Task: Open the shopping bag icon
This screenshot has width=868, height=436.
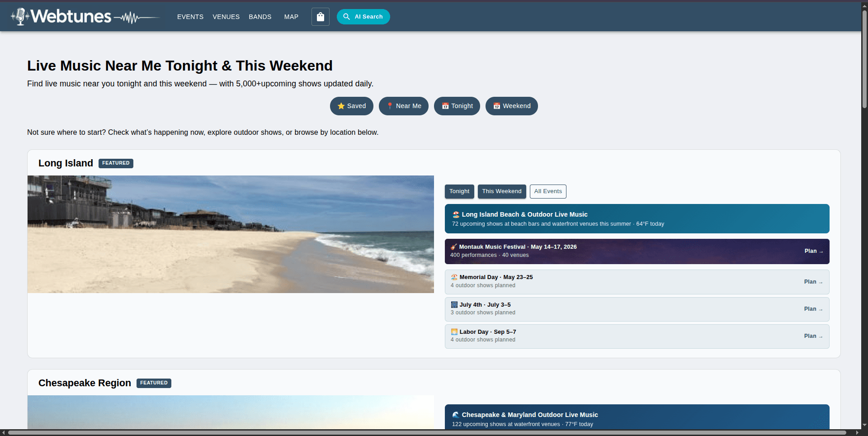Action: click(x=321, y=17)
